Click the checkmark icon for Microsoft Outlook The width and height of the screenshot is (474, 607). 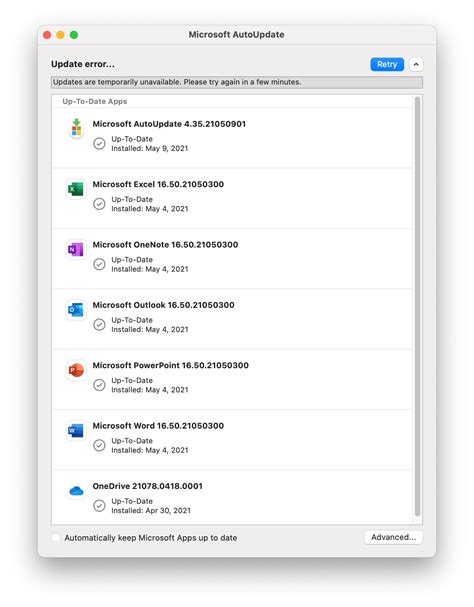[x=99, y=325]
